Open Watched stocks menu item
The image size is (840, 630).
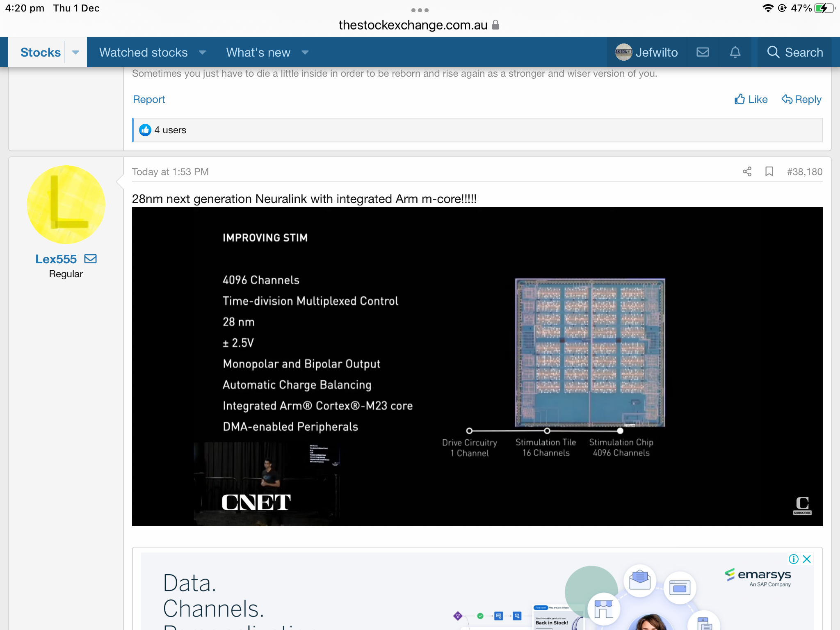(x=143, y=52)
